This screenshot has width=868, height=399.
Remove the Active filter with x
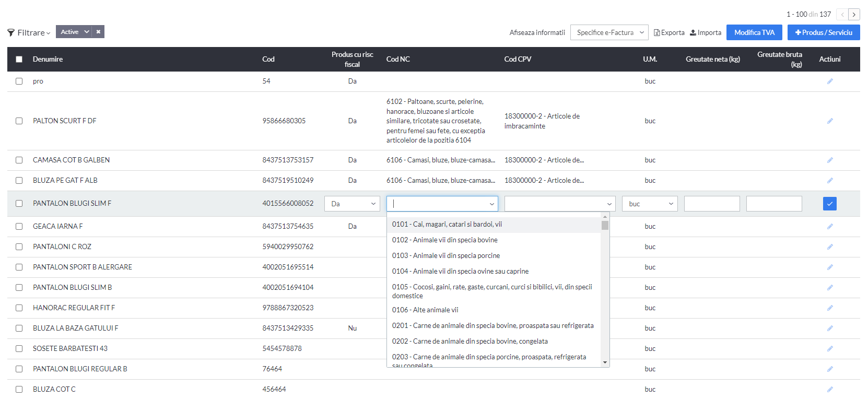(x=98, y=32)
